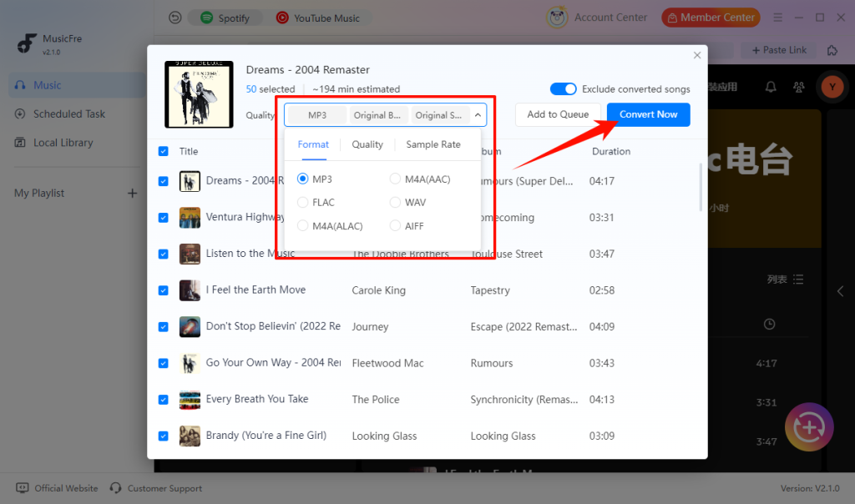
Task: Switch to the Quality tab
Action: click(367, 144)
